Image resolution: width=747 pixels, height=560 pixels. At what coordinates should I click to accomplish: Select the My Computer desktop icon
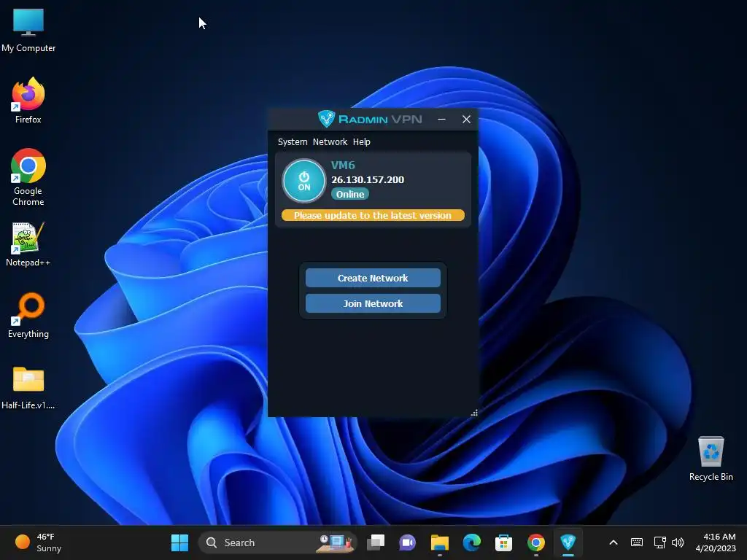click(28, 30)
